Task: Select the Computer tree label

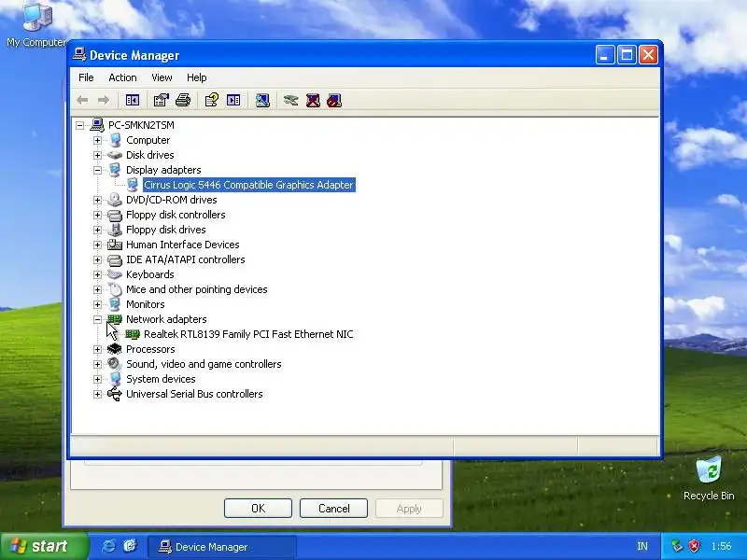Action: point(148,140)
